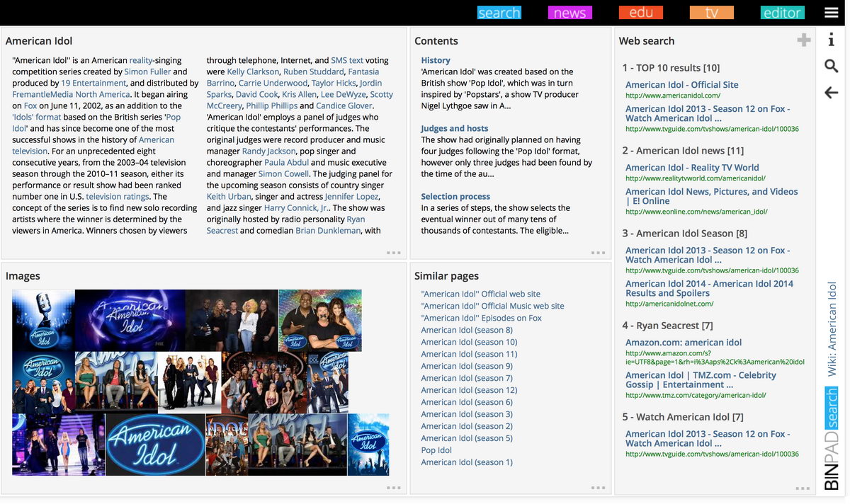Open the large American Idol logo in bottom row
Viewport: 850px width, 504px height.
pyautogui.click(x=156, y=444)
